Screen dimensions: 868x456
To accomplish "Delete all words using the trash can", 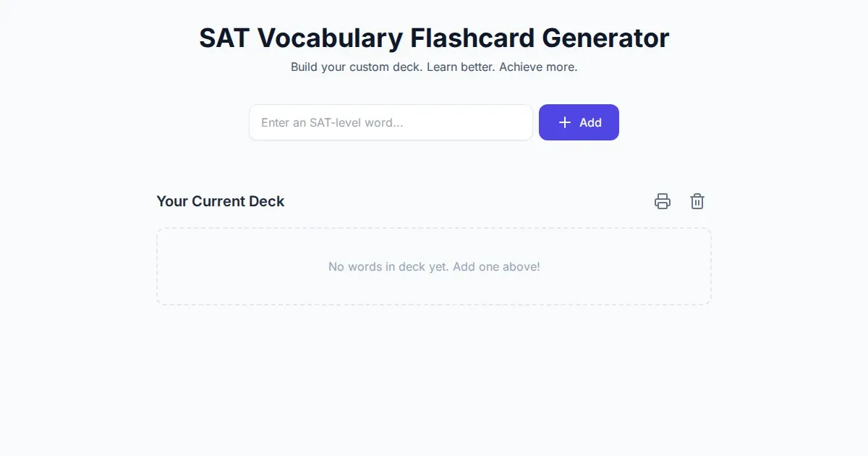I will (x=697, y=201).
